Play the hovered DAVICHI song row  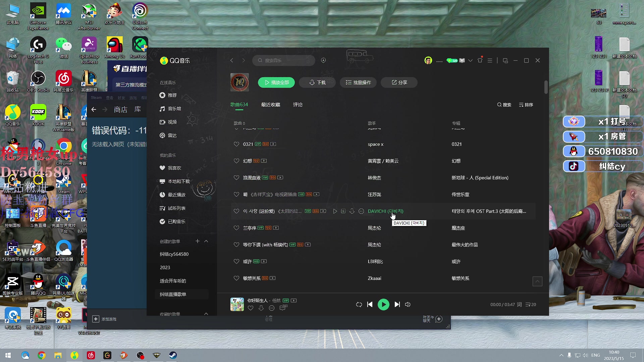click(x=335, y=211)
